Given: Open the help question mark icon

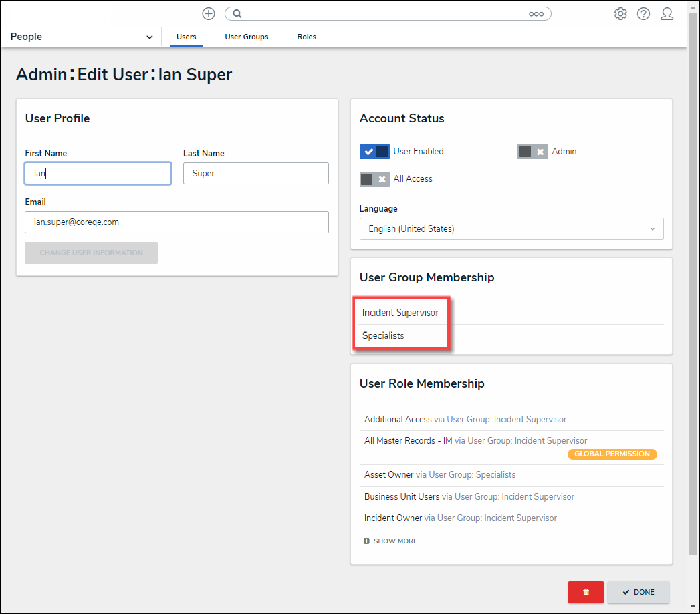Looking at the screenshot, I should [643, 13].
